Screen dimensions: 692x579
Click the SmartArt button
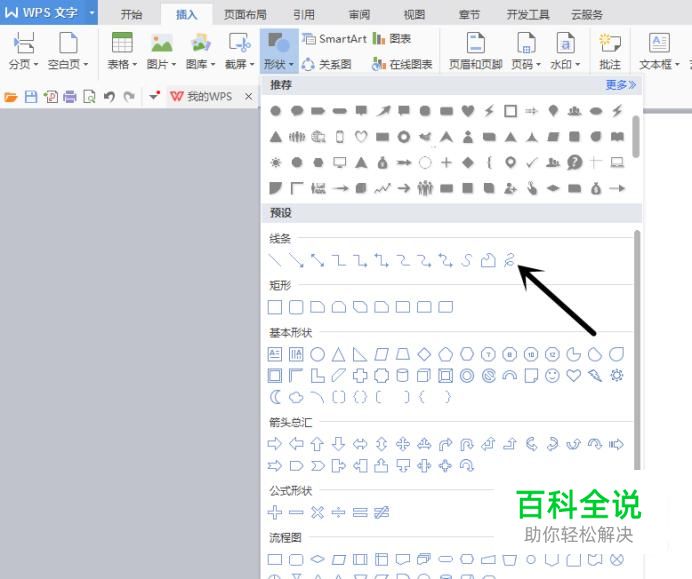(x=335, y=39)
